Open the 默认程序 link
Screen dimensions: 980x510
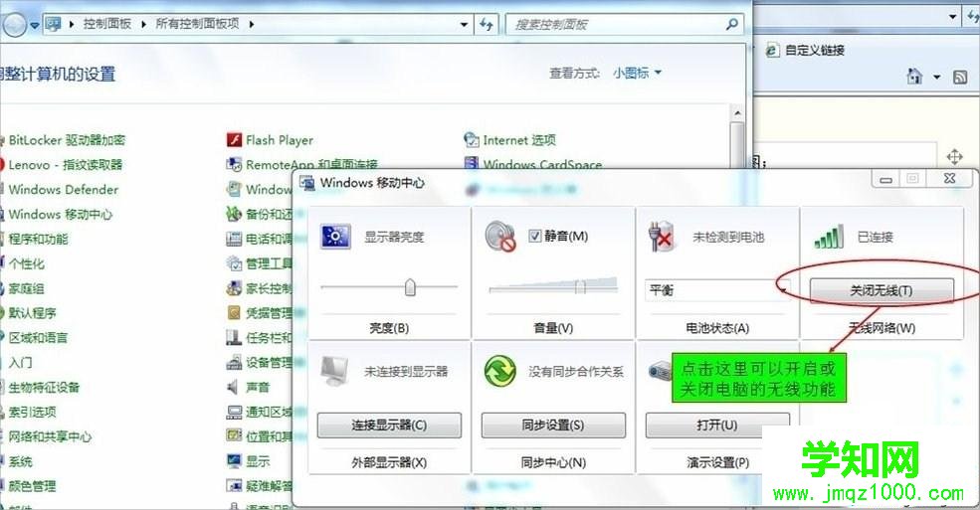click(x=33, y=313)
